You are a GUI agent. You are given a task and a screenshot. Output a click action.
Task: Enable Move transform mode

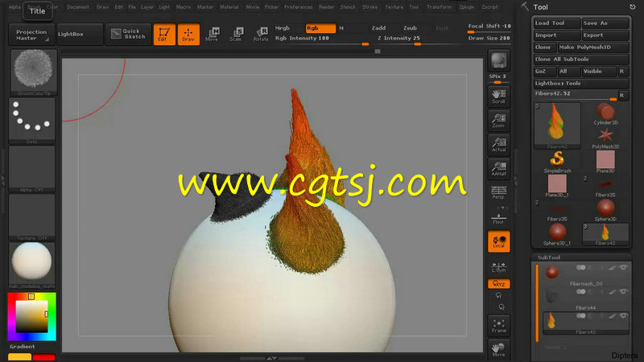click(x=212, y=34)
